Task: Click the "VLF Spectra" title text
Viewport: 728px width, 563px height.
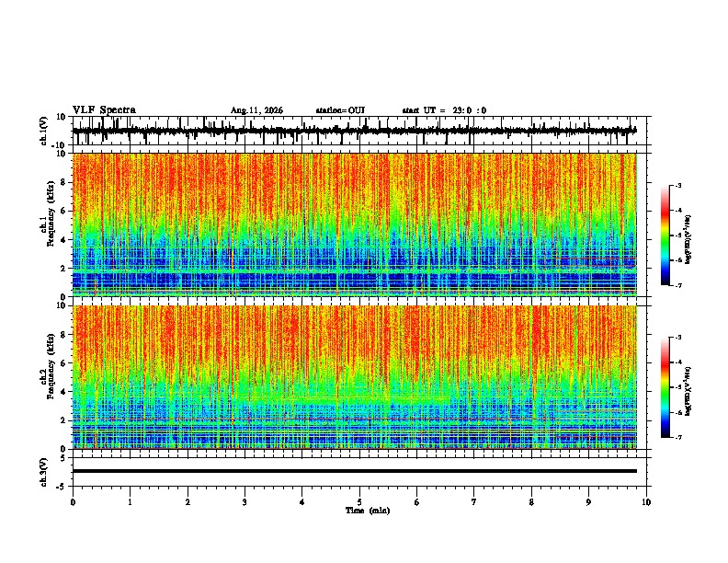Action: [x=104, y=110]
